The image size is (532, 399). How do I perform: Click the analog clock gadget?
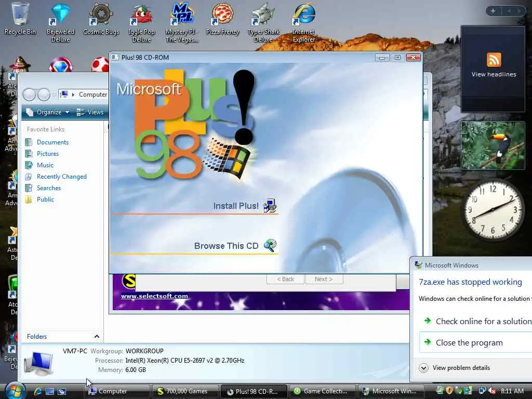tap(493, 211)
